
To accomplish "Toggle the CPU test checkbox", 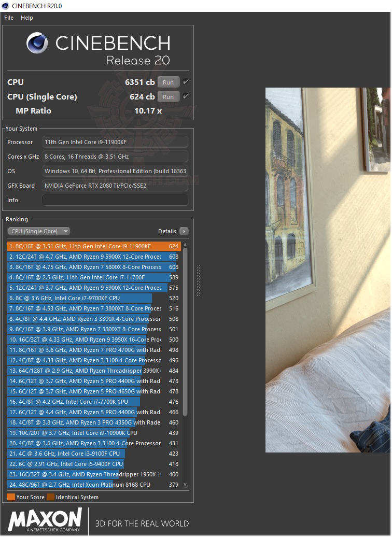I will click(x=186, y=82).
